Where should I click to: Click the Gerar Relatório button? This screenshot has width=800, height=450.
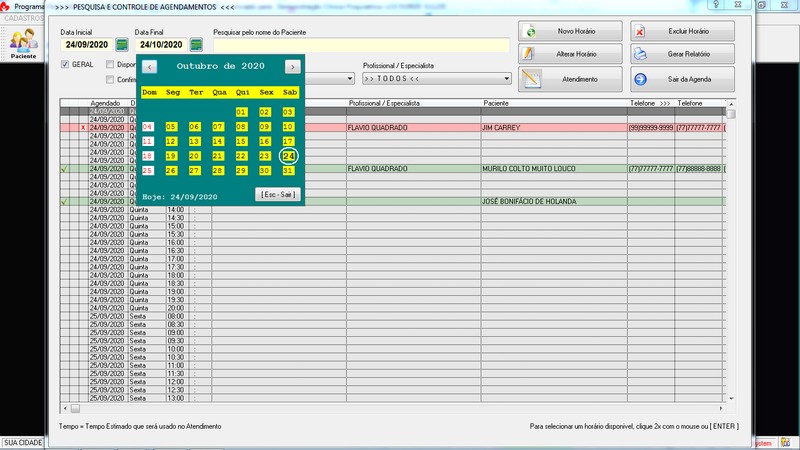click(x=682, y=54)
